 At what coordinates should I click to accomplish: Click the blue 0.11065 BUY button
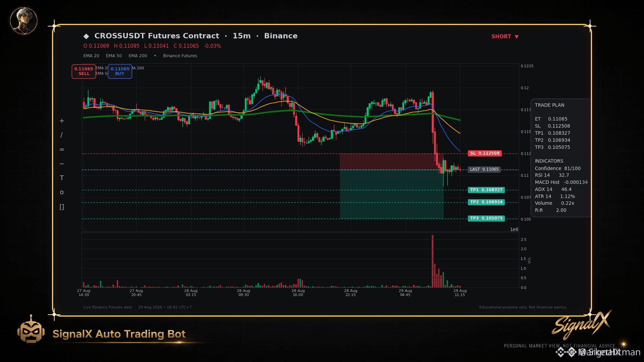pos(120,71)
